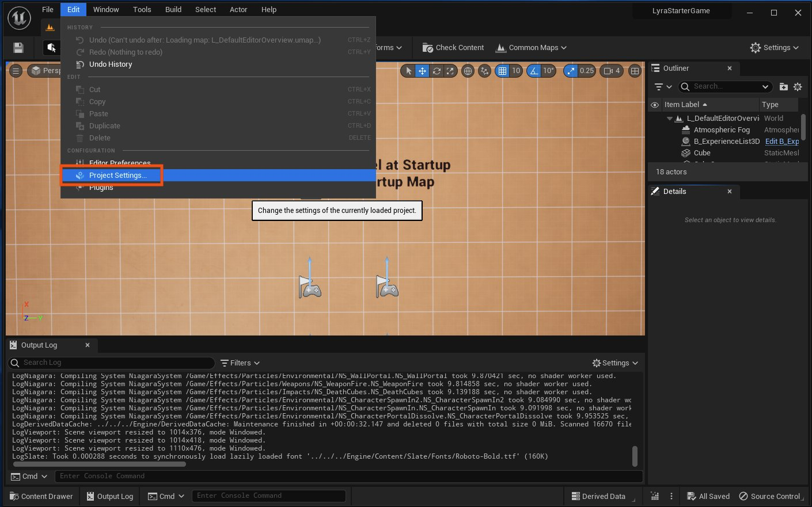812x507 pixels.
Task: Click the status bar console command input
Action: [x=268, y=496]
